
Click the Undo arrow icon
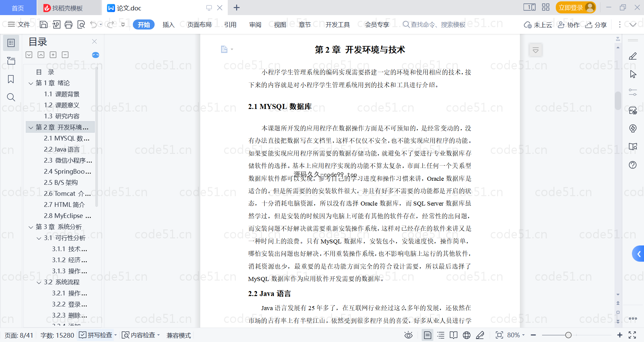click(94, 24)
